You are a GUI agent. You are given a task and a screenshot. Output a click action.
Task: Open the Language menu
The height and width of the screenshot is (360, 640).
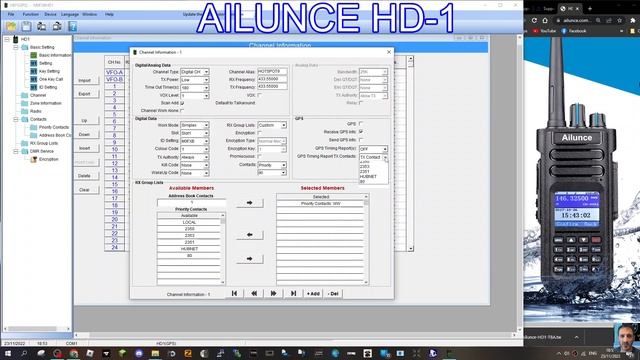[x=70, y=14]
